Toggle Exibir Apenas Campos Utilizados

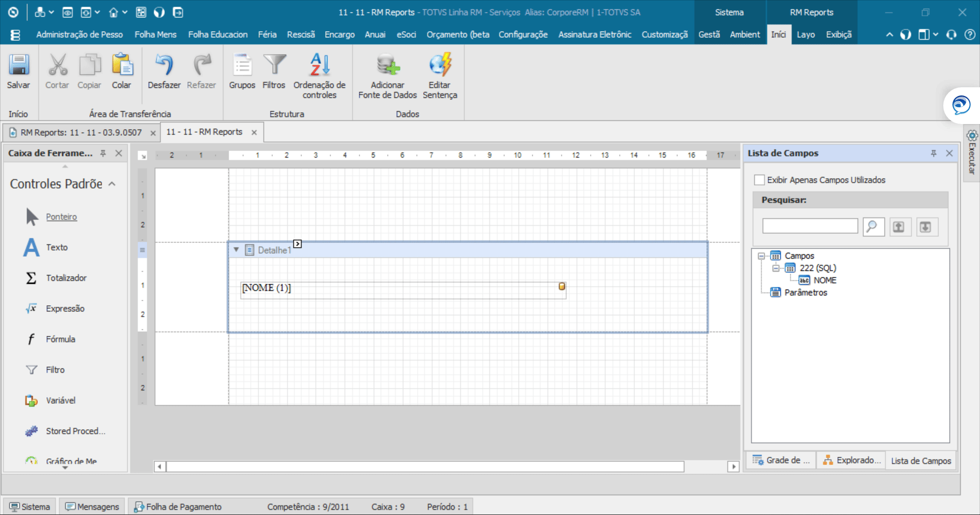pos(759,180)
